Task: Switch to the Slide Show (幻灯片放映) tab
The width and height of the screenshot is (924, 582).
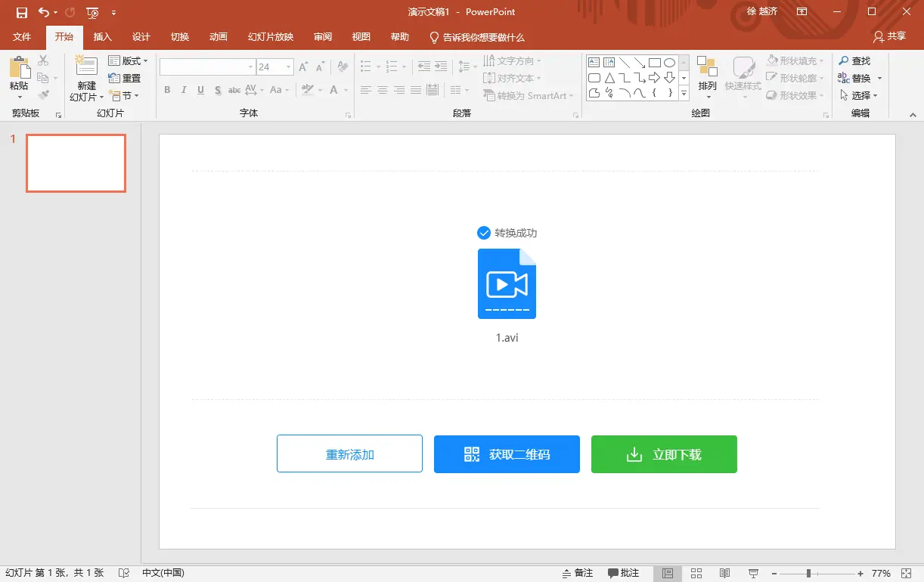Action: click(x=270, y=37)
